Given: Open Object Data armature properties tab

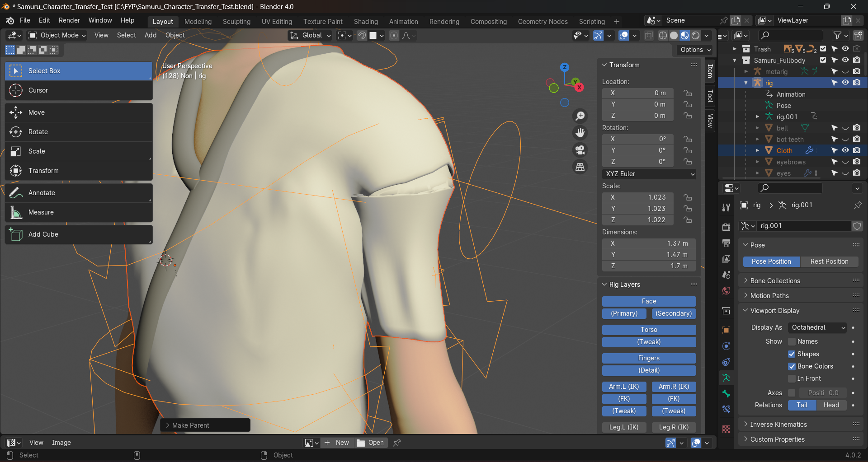Looking at the screenshot, I should [726, 378].
